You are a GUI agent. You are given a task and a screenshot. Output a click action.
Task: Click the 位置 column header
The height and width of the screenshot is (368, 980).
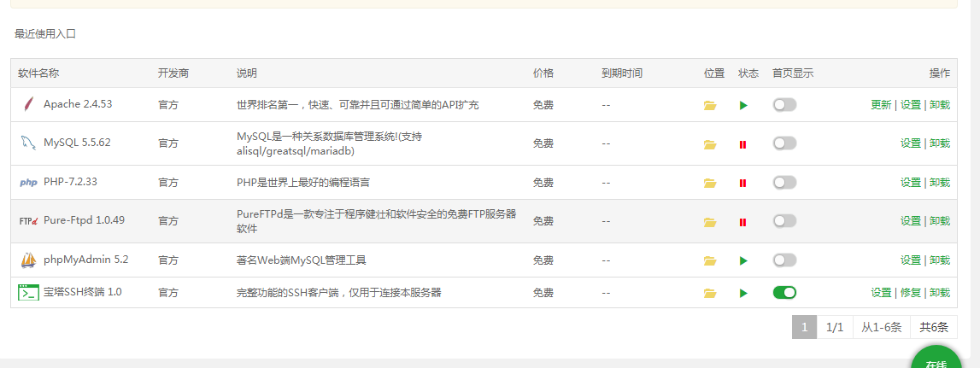[713, 73]
